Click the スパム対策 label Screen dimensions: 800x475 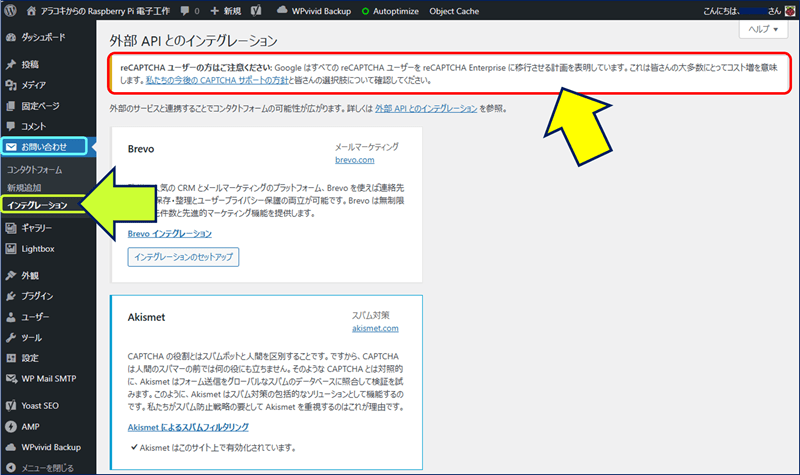(370, 315)
